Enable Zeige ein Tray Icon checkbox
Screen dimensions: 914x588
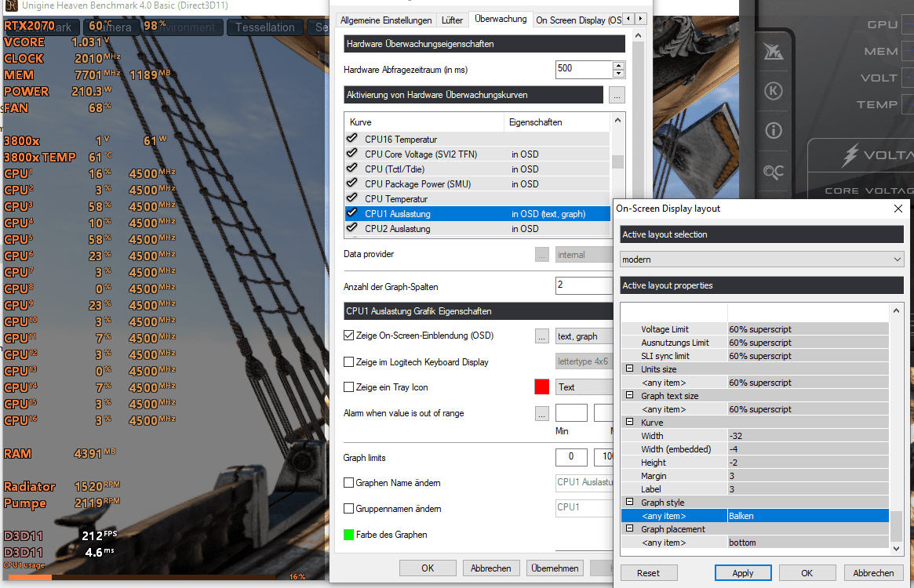(348, 387)
